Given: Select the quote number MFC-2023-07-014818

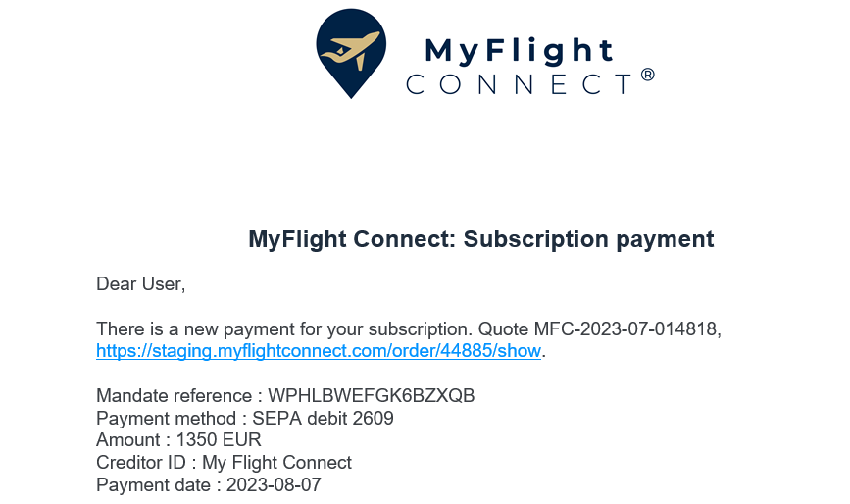Looking at the screenshot, I should point(627,328).
